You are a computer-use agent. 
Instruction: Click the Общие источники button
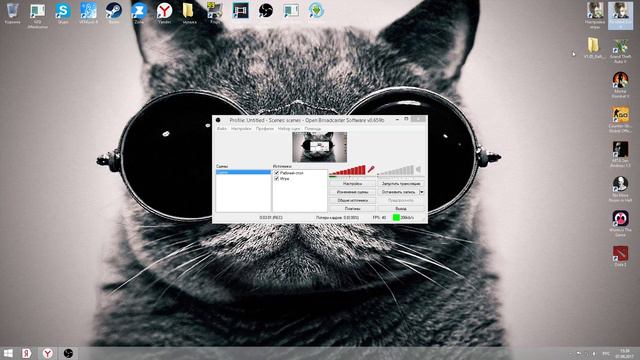pyautogui.click(x=352, y=200)
